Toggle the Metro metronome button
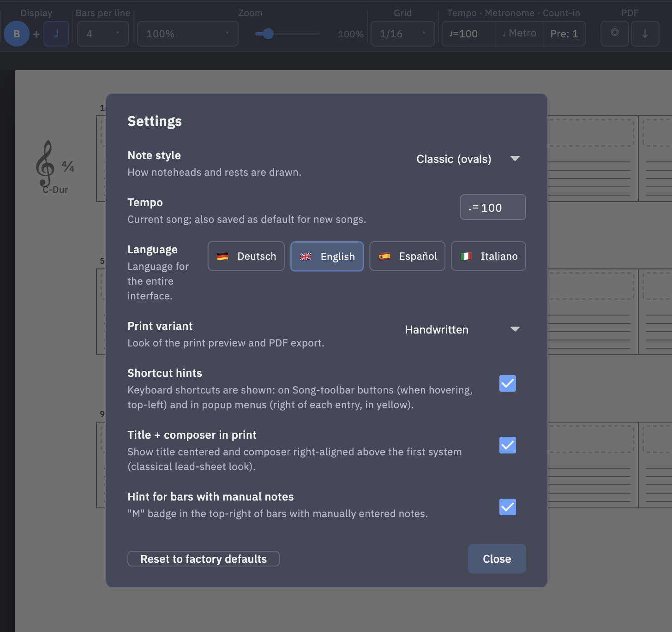The height and width of the screenshot is (632, 672). click(x=519, y=34)
